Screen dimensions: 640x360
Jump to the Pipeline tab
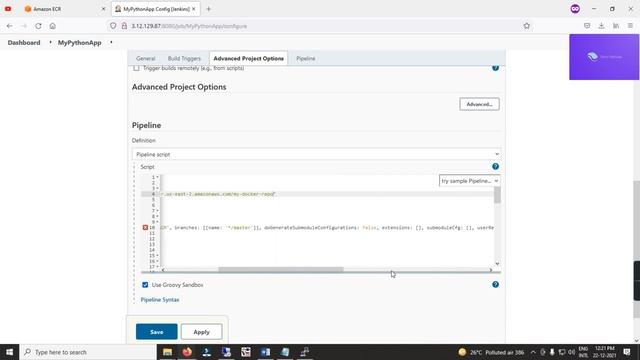click(306, 58)
